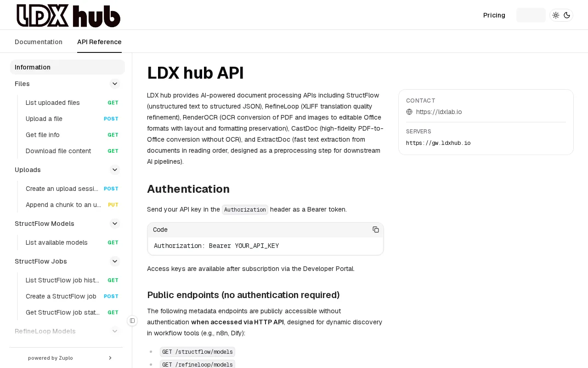588x368 pixels.
Task: Open List available models endpoint
Action: click(72, 242)
